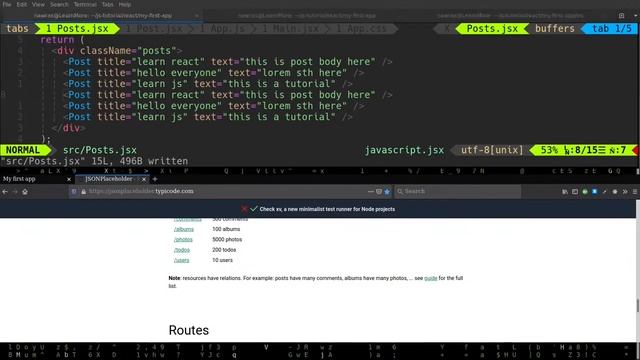The image size is (640, 360).
Task: Click the Posts.jsx buffer label at right
Action: [x=492, y=29]
